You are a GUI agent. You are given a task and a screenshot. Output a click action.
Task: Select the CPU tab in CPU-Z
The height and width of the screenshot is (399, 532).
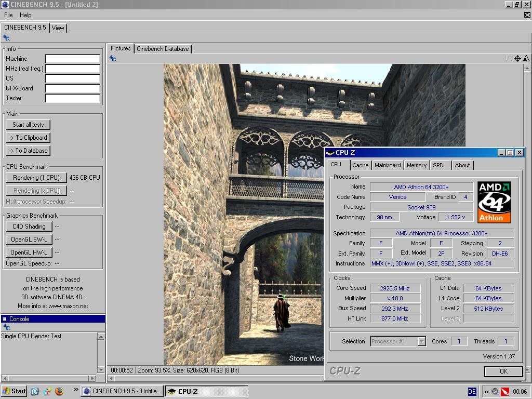click(336, 165)
